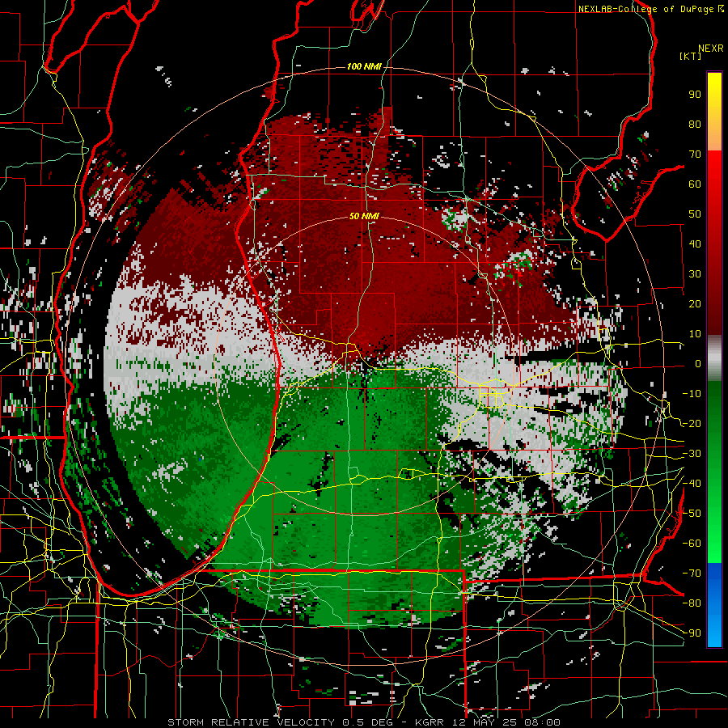
Task: Click the -10 value on velocity scale
Action: click(x=692, y=394)
